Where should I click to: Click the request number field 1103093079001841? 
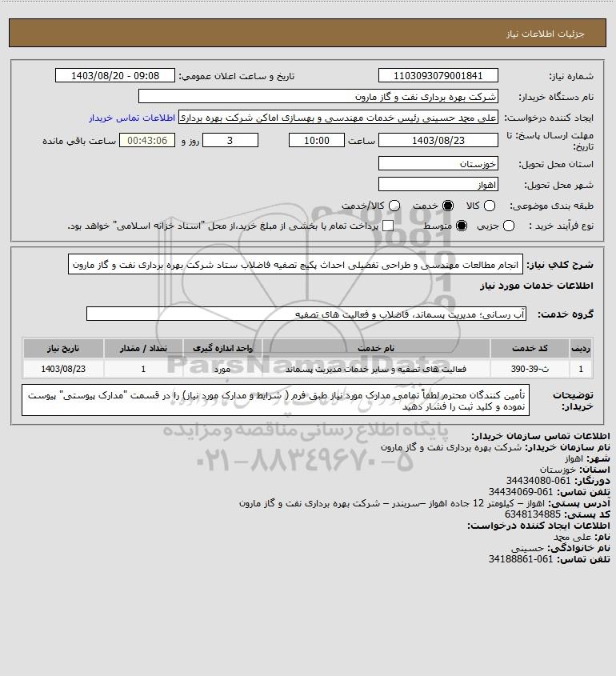coord(438,75)
